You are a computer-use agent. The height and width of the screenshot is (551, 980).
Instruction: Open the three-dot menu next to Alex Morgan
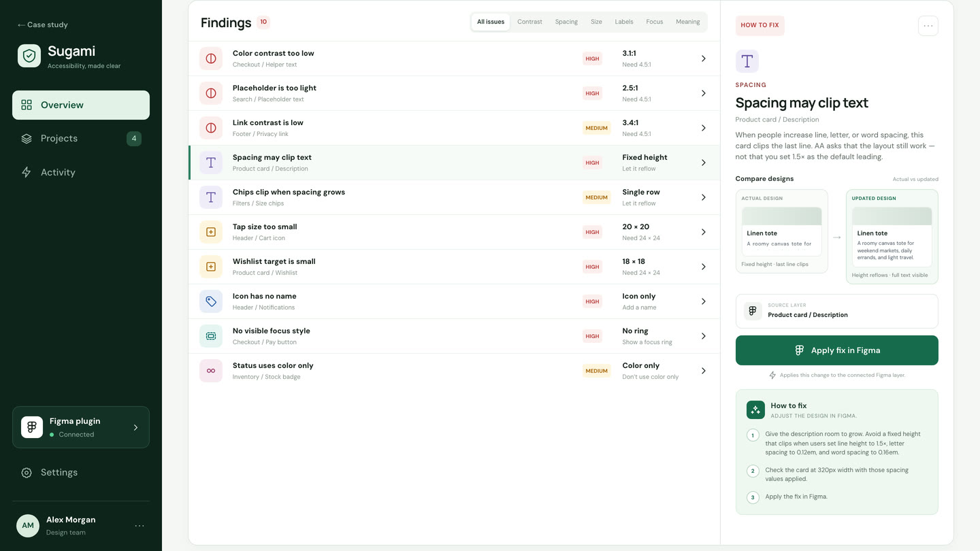pyautogui.click(x=140, y=526)
